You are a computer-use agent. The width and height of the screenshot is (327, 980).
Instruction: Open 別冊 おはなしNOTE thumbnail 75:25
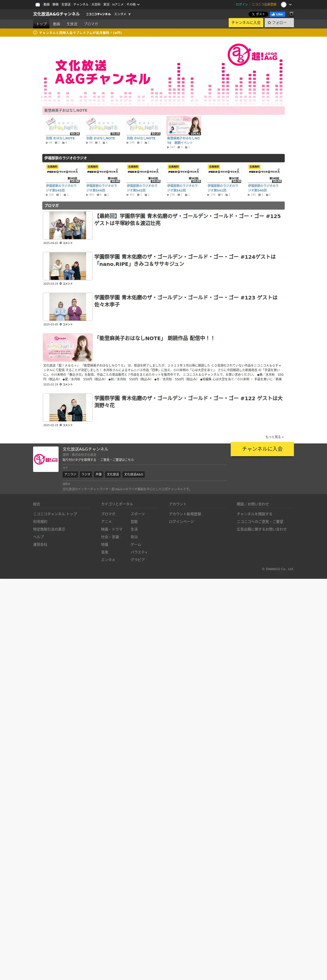103,126
